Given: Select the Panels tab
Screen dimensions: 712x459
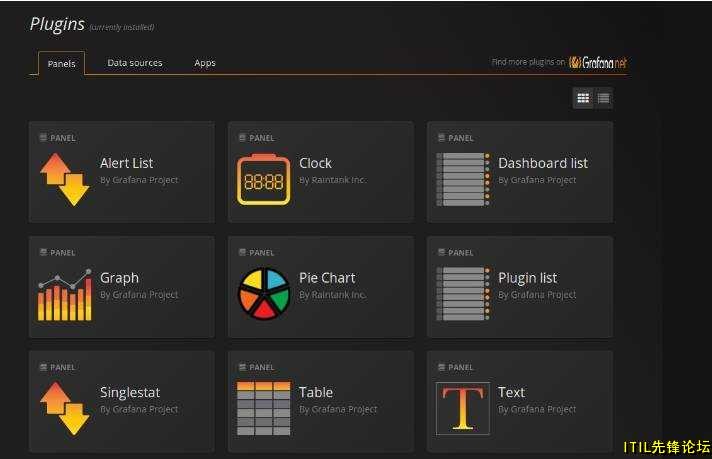Looking at the screenshot, I should tap(61, 64).
